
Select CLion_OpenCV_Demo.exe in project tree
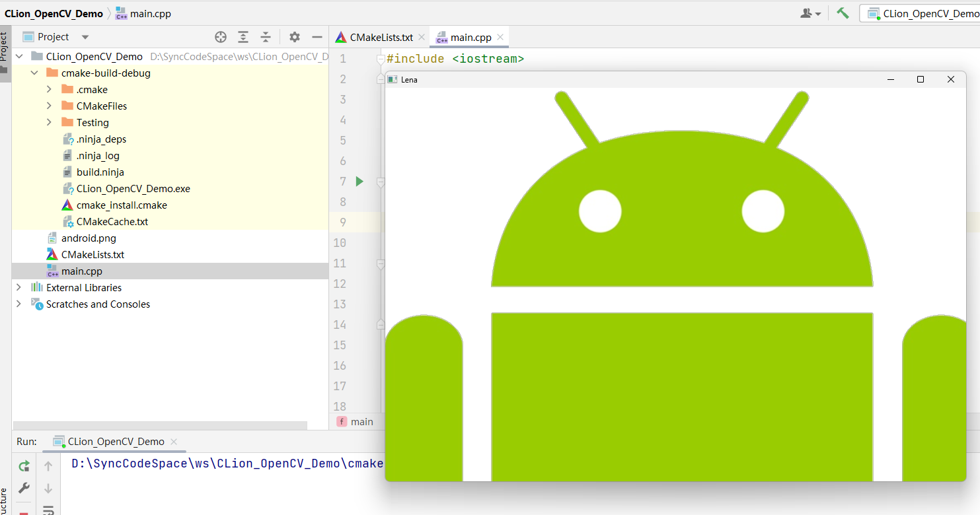133,188
